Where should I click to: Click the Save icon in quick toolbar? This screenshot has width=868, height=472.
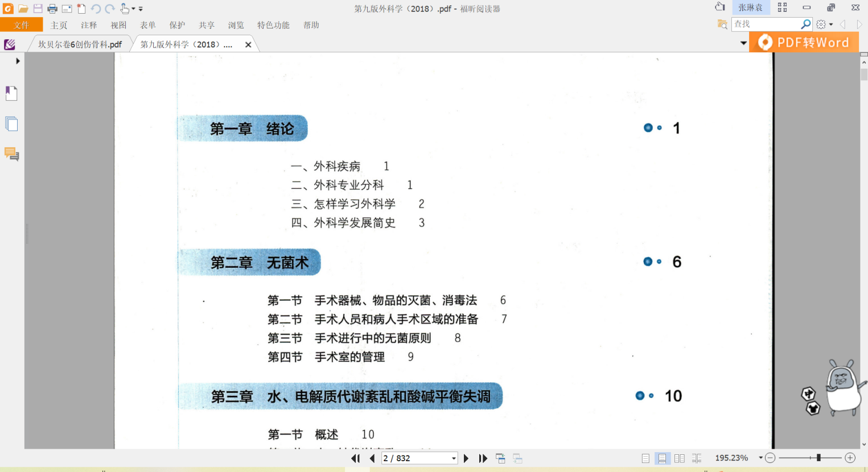[38, 9]
